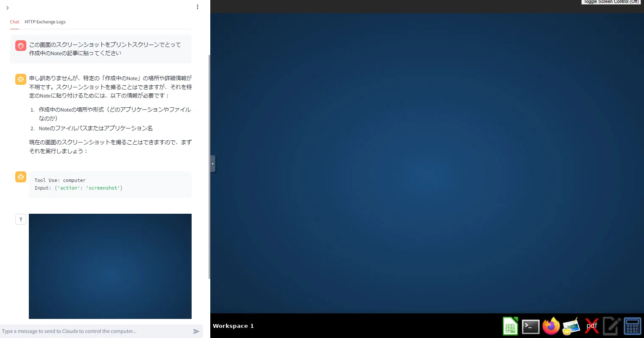
Task: Click the send message arrow icon
Action: tap(196, 331)
